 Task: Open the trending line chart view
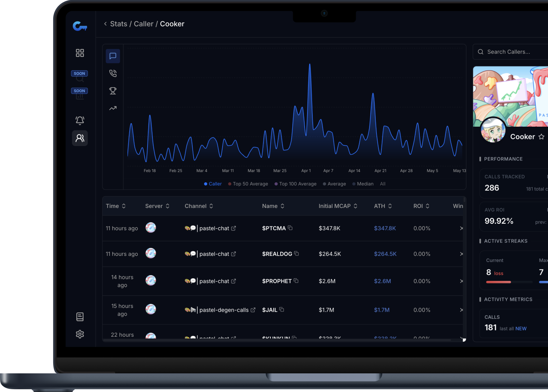pos(113,108)
